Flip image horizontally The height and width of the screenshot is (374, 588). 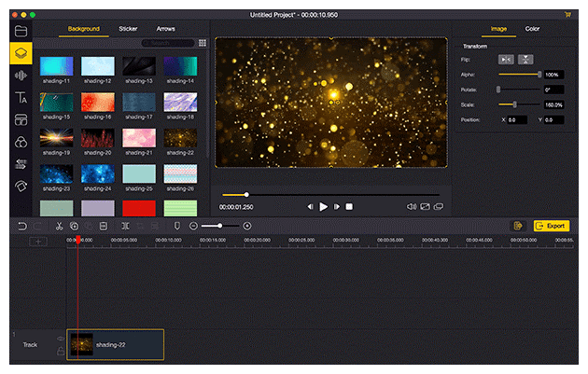(506, 59)
